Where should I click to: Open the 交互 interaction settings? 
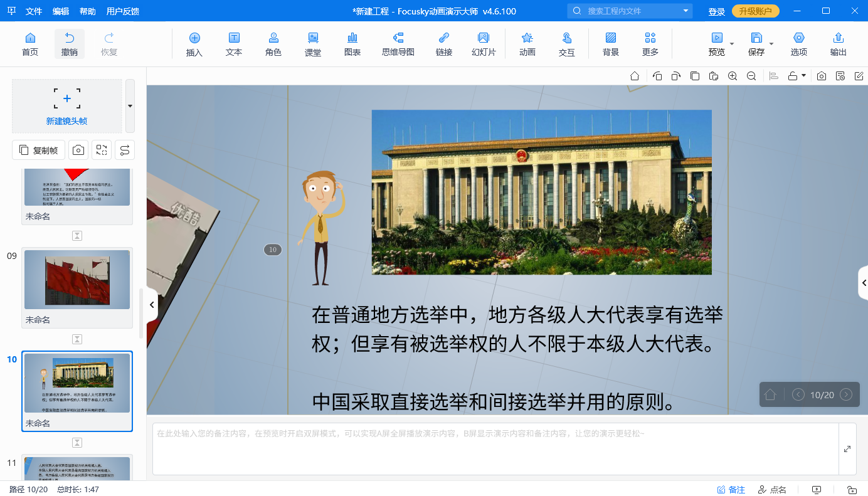567,44
